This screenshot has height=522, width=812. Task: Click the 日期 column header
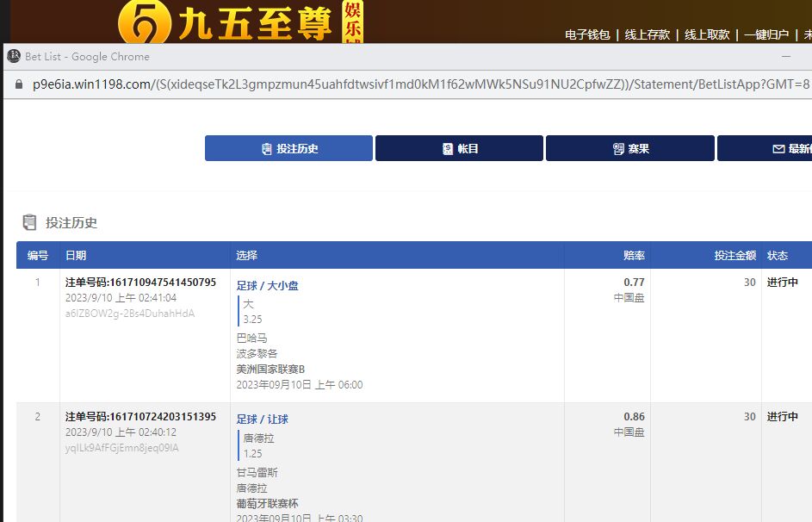coord(76,256)
